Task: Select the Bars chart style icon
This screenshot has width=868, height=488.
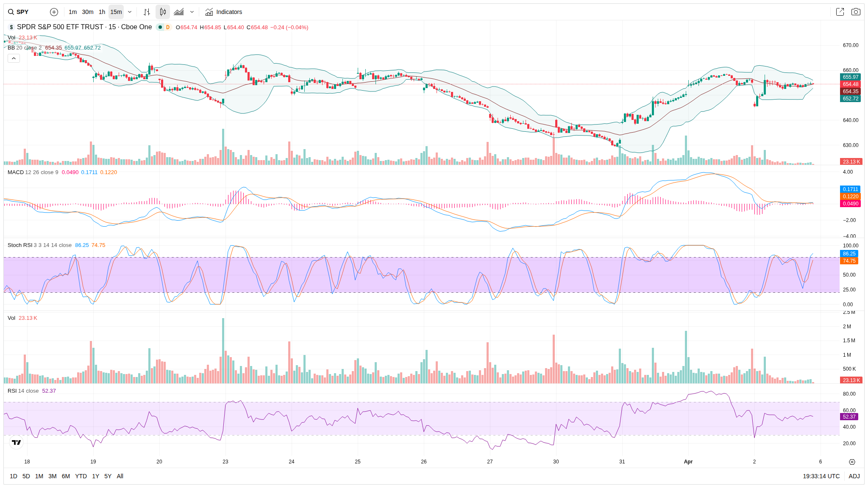Action: coord(147,12)
